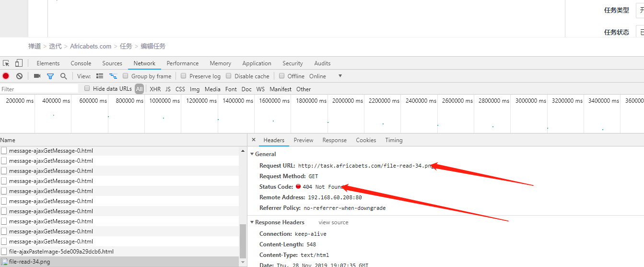Image resolution: width=644 pixels, height=267 pixels.
Task: Collapse the Response Headers section
Action: coord(253,222)
